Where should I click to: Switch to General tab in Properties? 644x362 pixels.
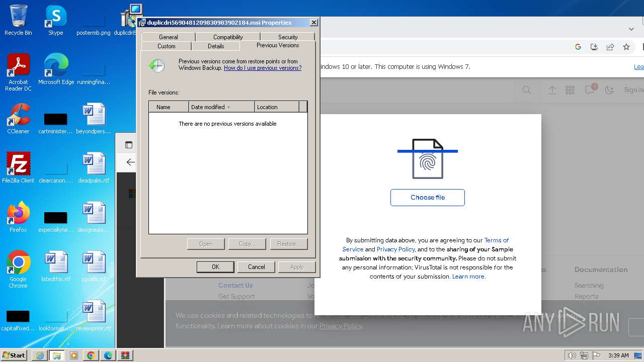click(168, 37)
